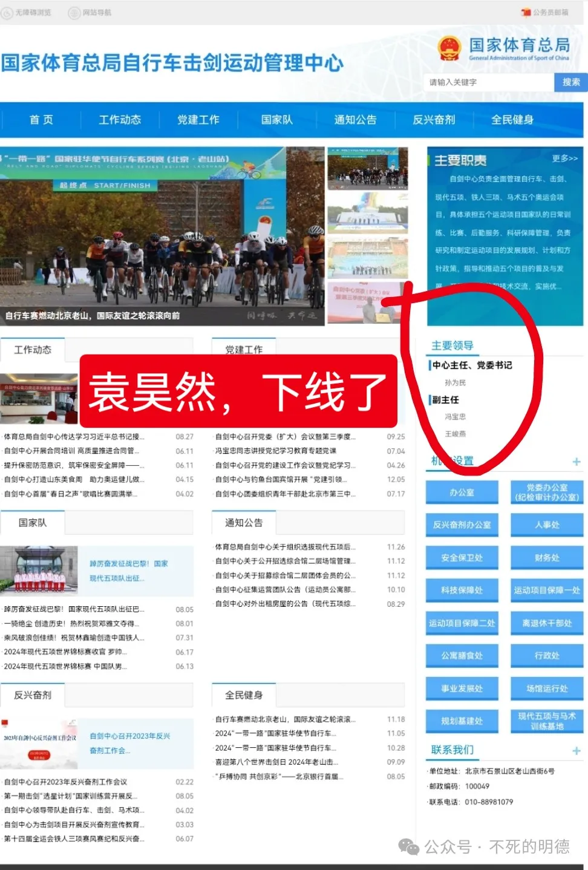Open the 工作动态 section tab
This screenshot has height=870, width=588.
[33, 350]
